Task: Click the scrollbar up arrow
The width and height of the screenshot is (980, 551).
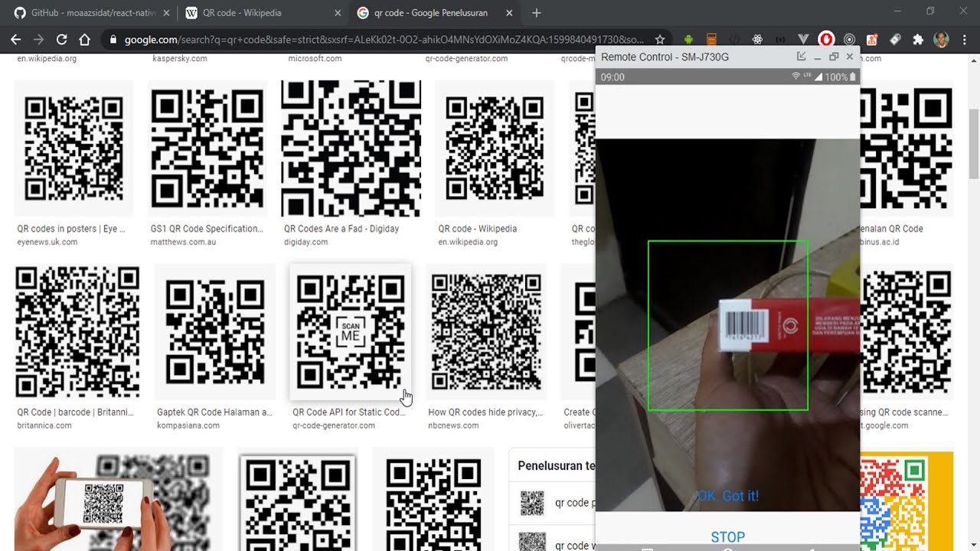Action: 973,60
